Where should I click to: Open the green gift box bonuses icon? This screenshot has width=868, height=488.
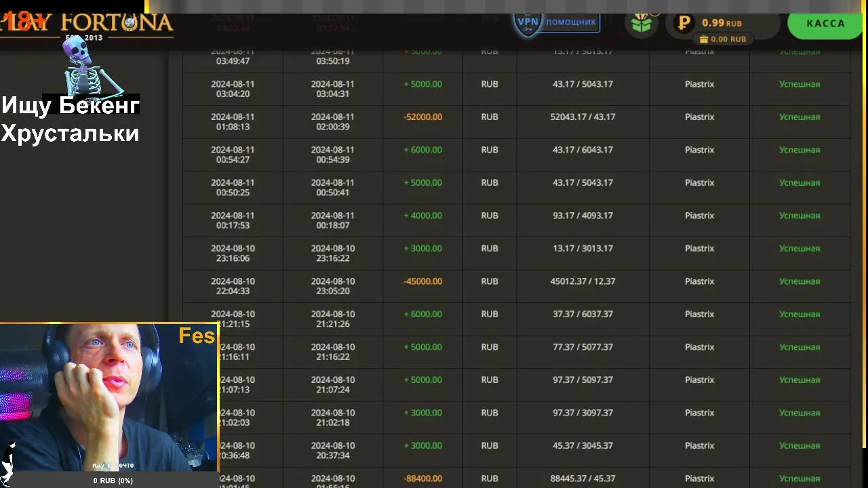point(641,24)
